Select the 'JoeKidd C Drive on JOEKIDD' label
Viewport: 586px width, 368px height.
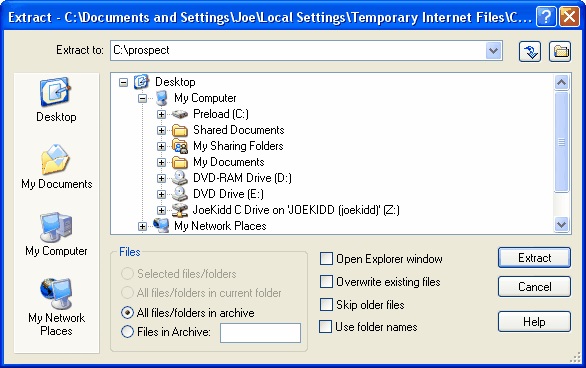[296, 210]
